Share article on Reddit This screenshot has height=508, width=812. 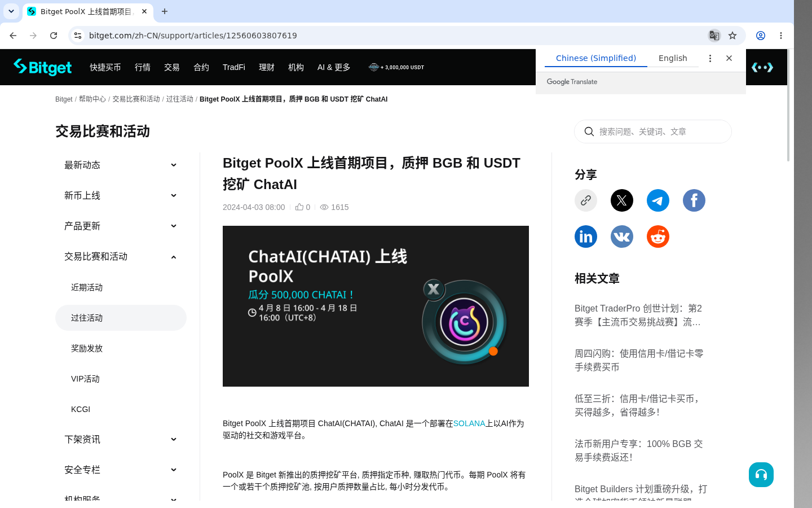pyautogui.click(x=658, y=237)
